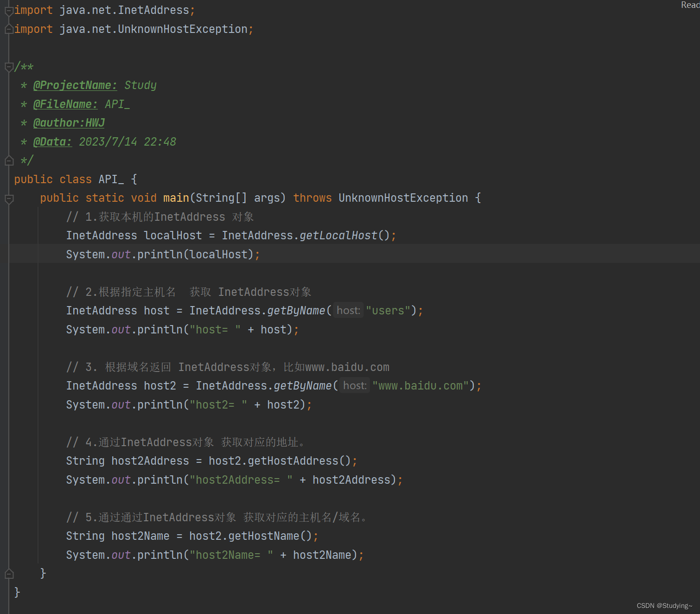Click the Read indicator at top right
Viewport: 700px width, 614px height.
point(690,5)
